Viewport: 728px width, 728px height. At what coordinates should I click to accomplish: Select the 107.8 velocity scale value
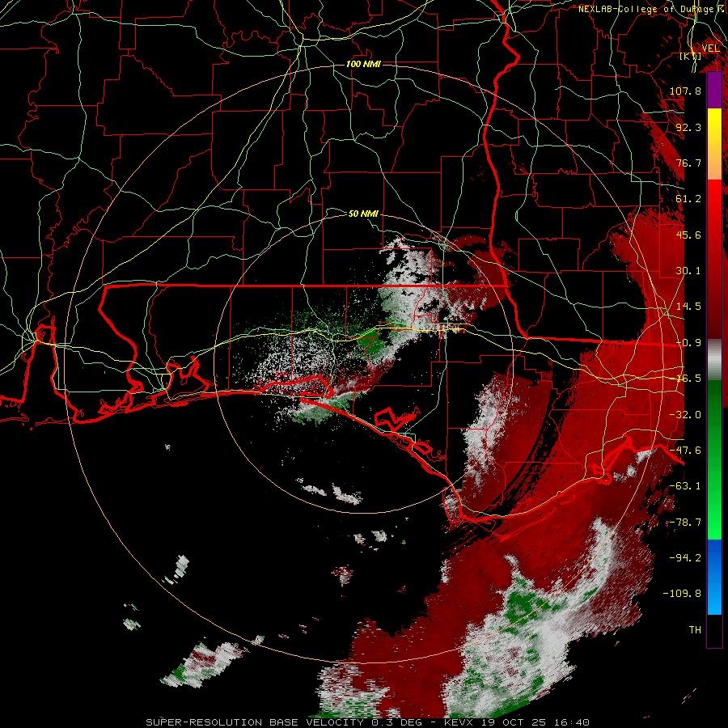tap(685, 91)
